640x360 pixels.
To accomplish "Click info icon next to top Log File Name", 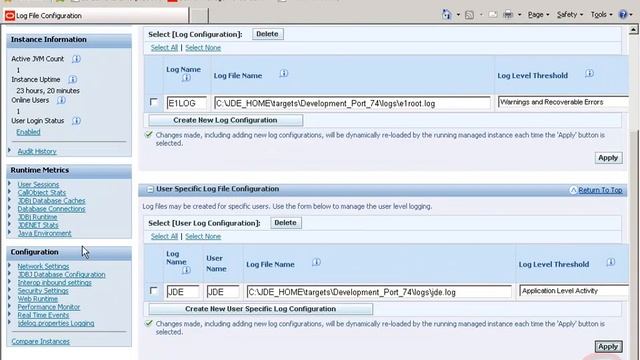I will [284, 73].
